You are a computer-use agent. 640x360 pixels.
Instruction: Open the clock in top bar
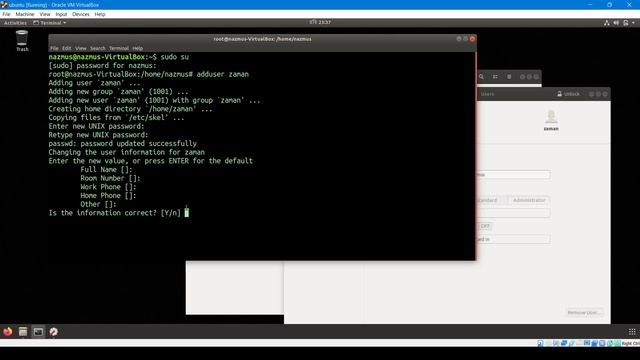(x=320, y=22)
